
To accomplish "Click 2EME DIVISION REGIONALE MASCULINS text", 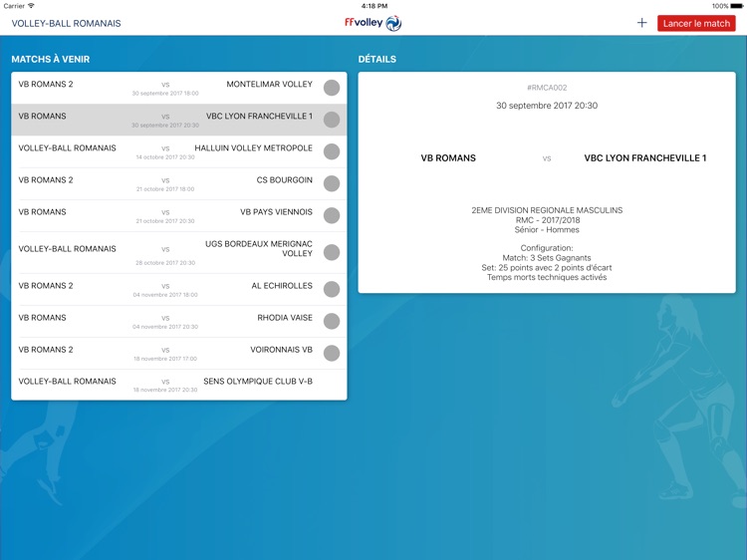I will click(547, 210).
